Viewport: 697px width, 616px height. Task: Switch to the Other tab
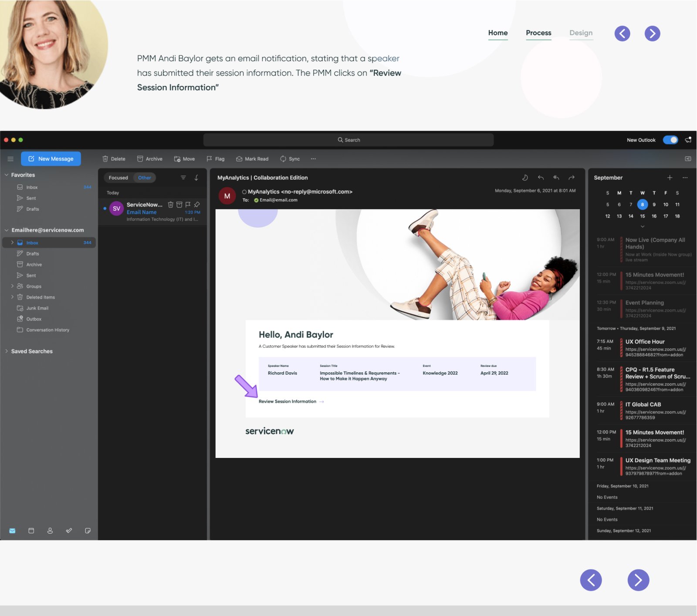[x=145, y=178]
